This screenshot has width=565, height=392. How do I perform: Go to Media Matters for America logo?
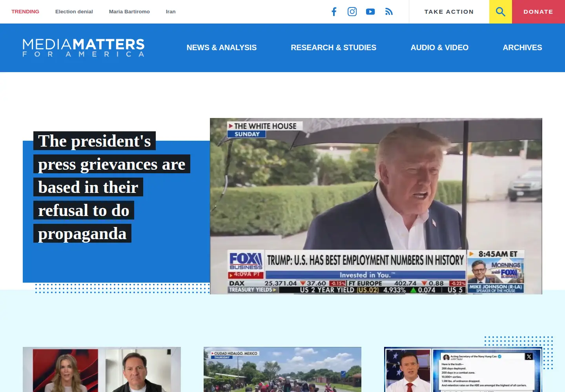pyautogui.click(x=84, y=48)
